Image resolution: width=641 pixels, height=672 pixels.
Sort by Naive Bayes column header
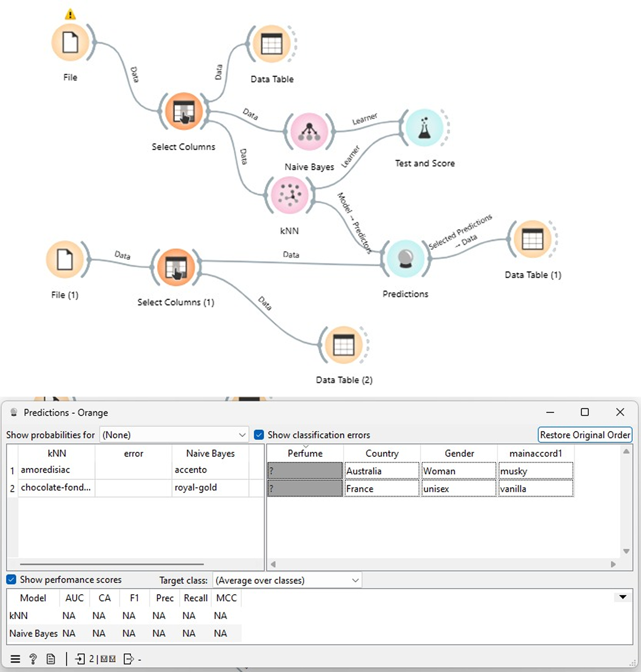pos(210,453)
